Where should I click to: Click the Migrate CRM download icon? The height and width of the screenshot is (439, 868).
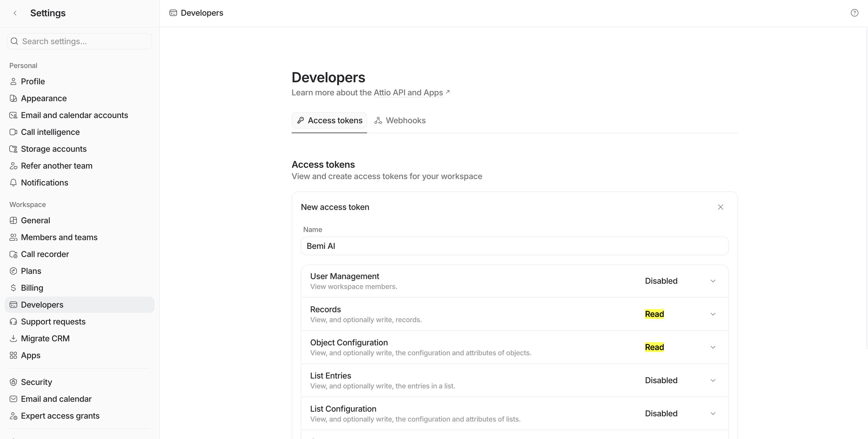13,338
